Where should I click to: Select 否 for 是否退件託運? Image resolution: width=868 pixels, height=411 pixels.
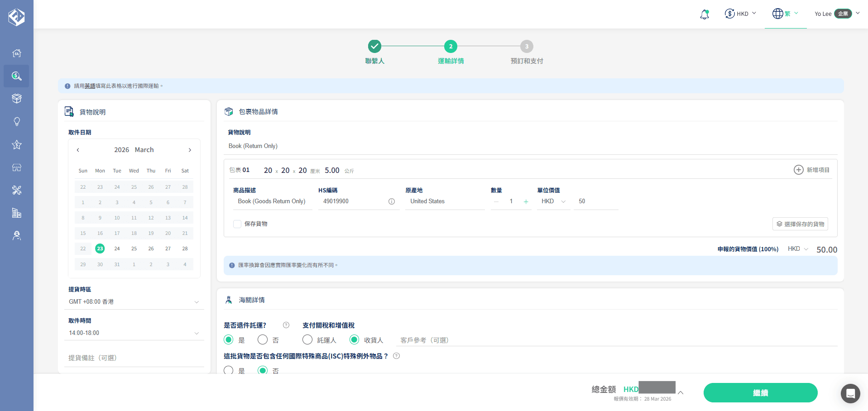(263, 339)
